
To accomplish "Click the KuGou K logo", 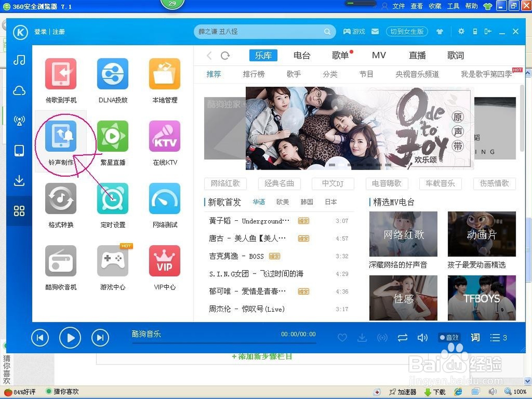I will pos(20,32).
